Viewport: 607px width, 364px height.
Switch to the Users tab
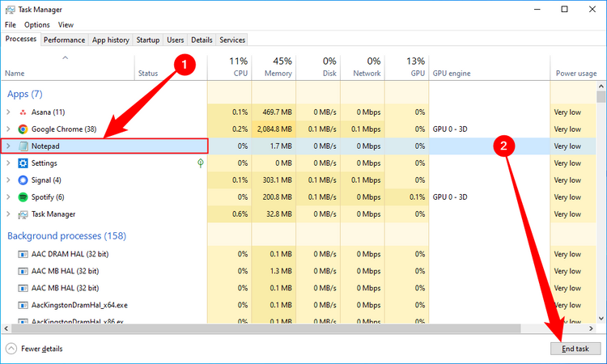click(x=176, y=40)
